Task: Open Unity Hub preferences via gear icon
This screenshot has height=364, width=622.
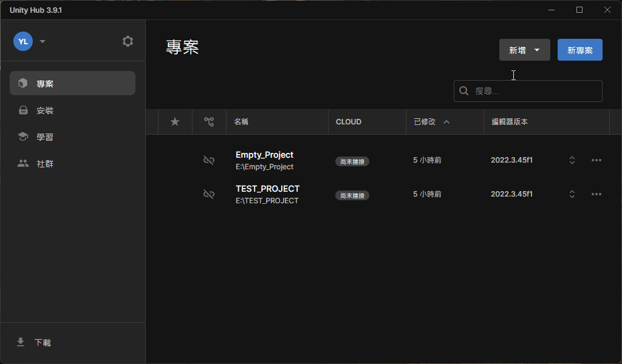Action: pos(128,41)
